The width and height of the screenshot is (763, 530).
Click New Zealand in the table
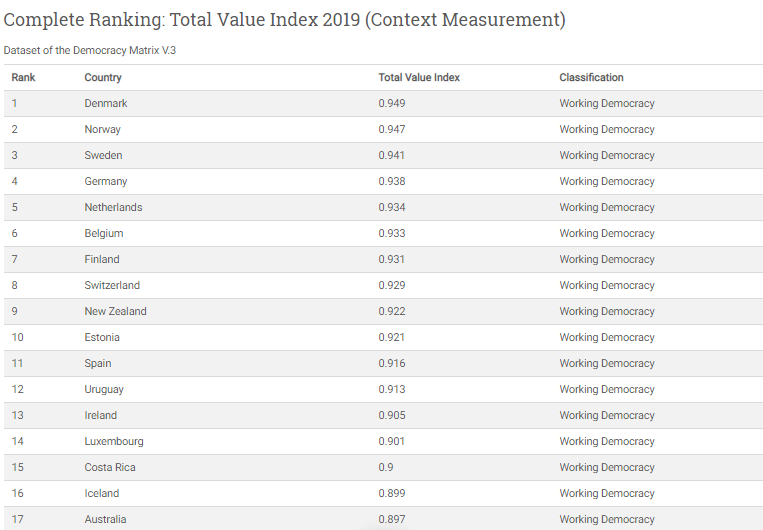(115, 311)
